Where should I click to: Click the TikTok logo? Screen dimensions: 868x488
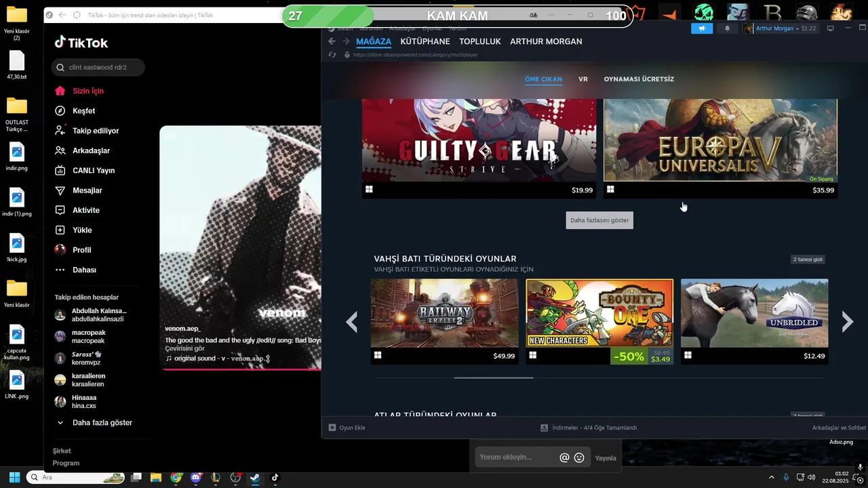pyautogui.click(x=81, y=43)
